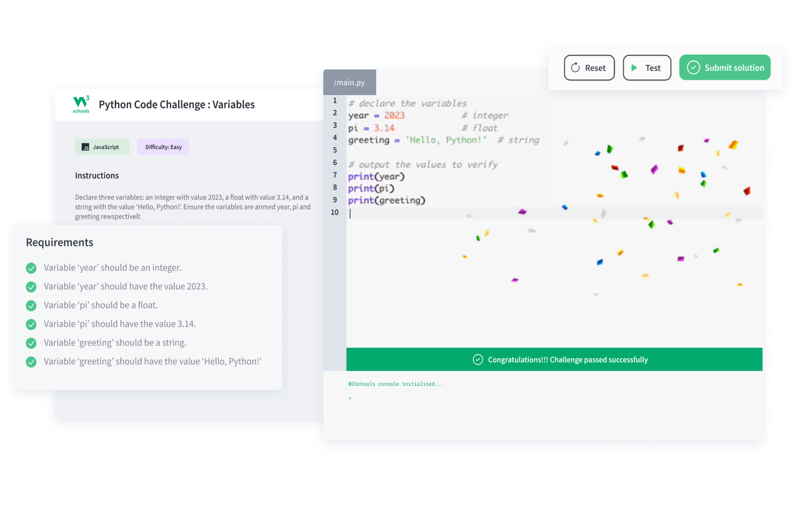Toggle the 'greeting' should be a string check
Screen dimensions: 797x532
coord(31,343)
